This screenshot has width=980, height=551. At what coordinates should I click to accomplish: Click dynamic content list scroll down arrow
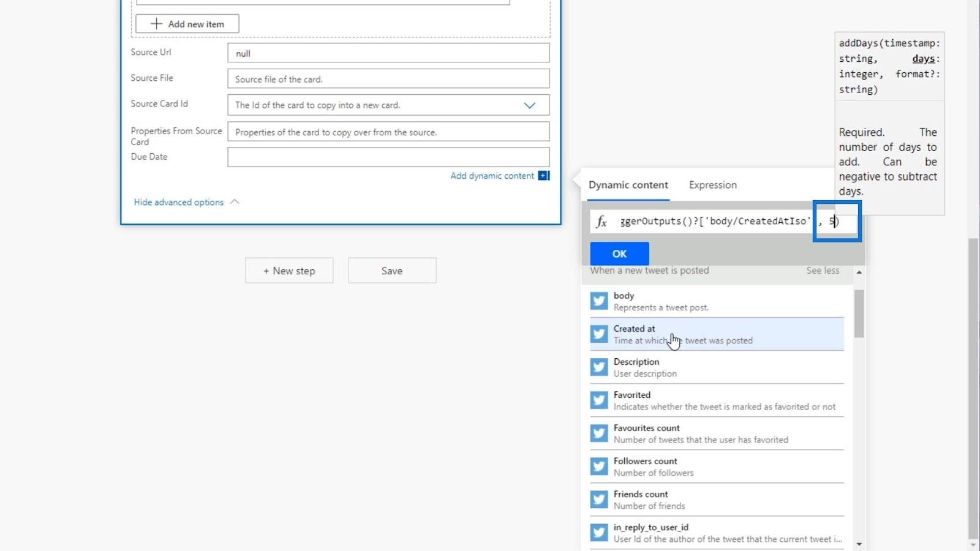click(x=859, y=544)
